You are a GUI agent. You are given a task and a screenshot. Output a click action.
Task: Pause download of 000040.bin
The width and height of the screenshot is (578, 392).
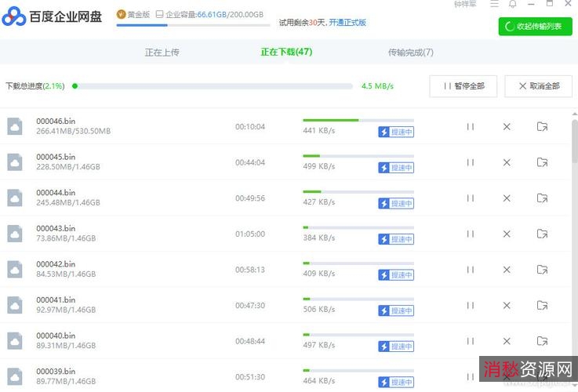pyautogui.click(x=470, y=341)
